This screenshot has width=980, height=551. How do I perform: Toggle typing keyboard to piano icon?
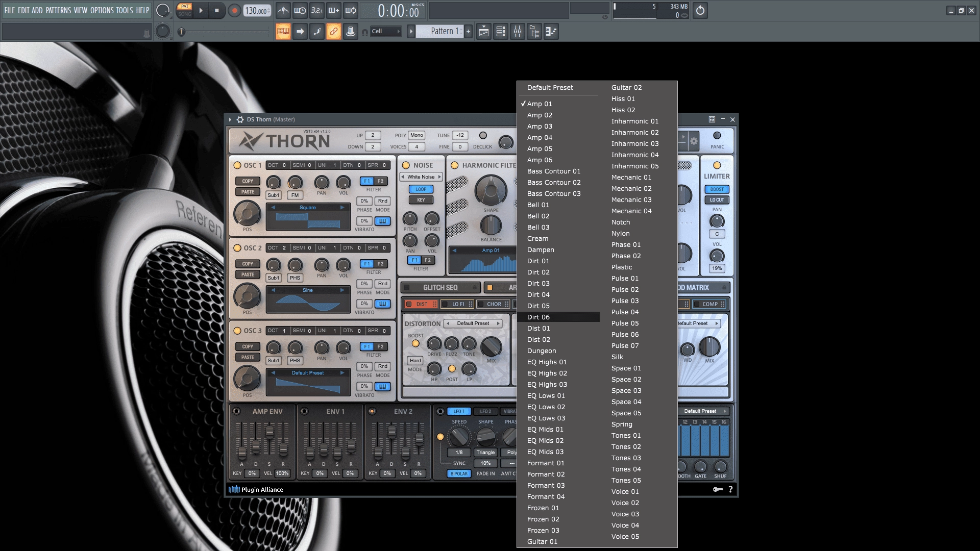click(283, 32)
